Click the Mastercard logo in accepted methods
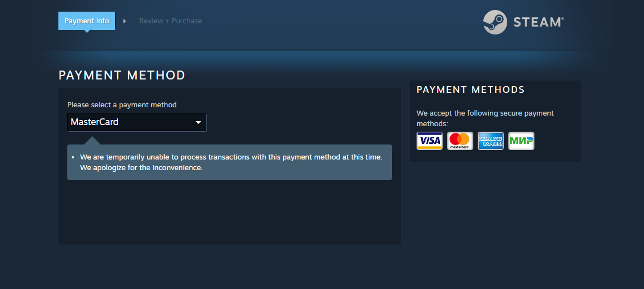 (460, 141)
